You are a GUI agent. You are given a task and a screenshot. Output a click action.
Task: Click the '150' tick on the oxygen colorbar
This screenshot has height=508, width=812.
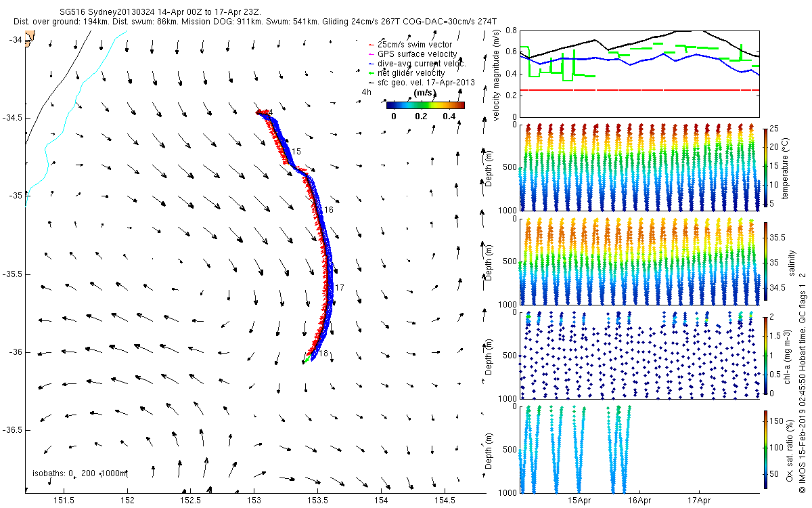[x=776, y=422]
